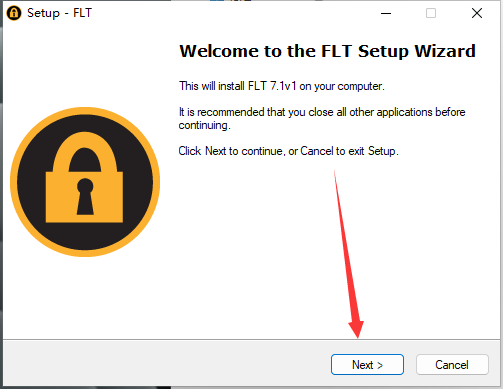This screenshot has height=389, width=503.
Task: Click the empty grey footer left of Next
Action: 167,365
